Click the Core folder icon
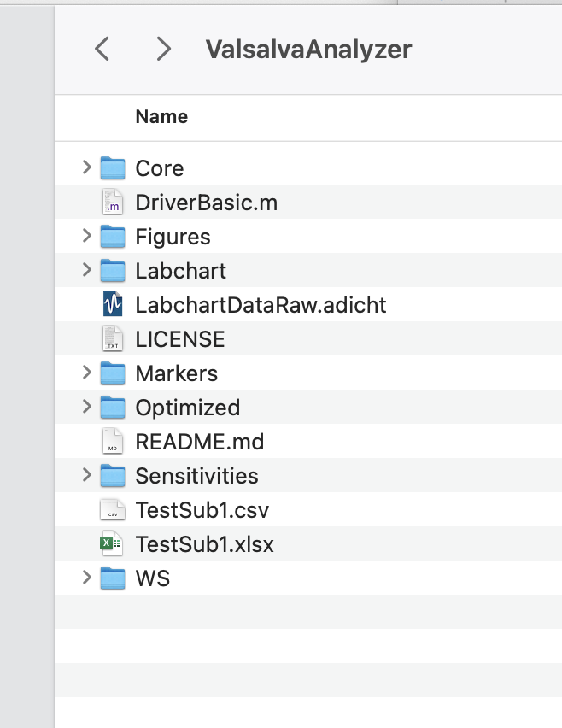Image resolution: width=562 pixels, height=728 pixels. point(113,168)
